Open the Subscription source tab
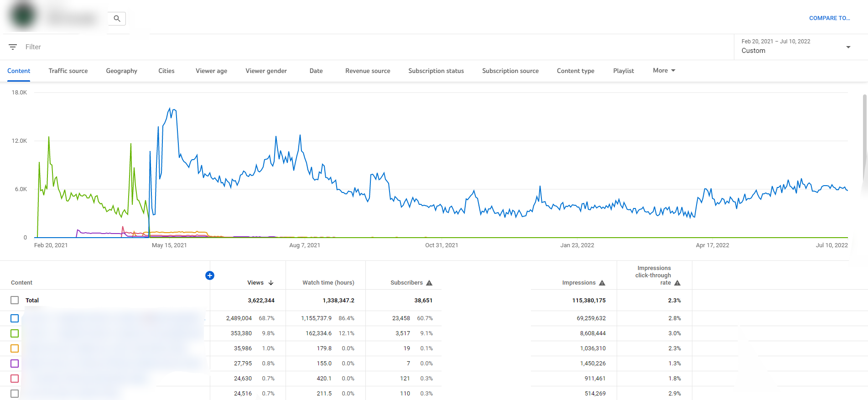This screenshot has height=400, width=868. (510, 71)
